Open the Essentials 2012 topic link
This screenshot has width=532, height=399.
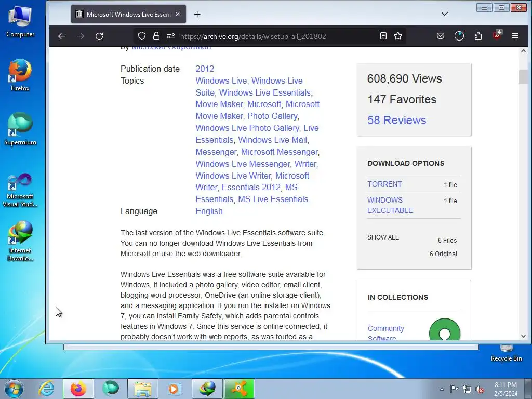pos(251,187)
